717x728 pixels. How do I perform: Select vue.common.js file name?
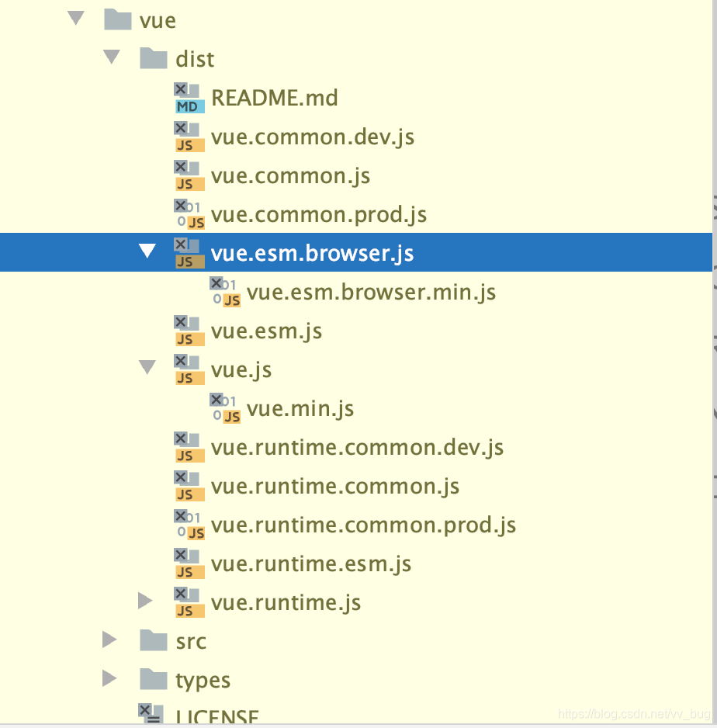click(x=290, y=176)
